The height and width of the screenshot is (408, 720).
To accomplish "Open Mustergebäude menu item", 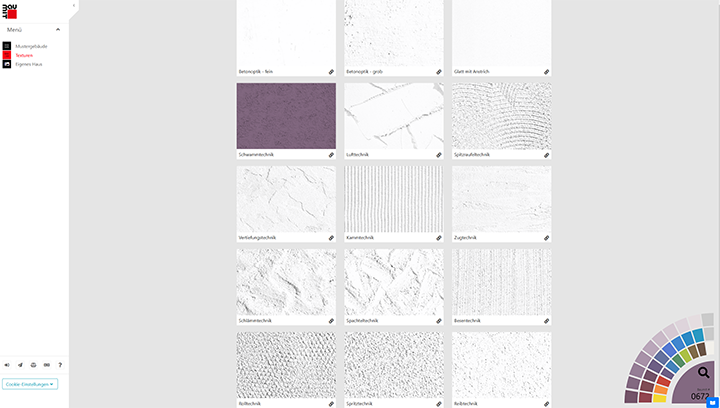I will tap(31, 46).
